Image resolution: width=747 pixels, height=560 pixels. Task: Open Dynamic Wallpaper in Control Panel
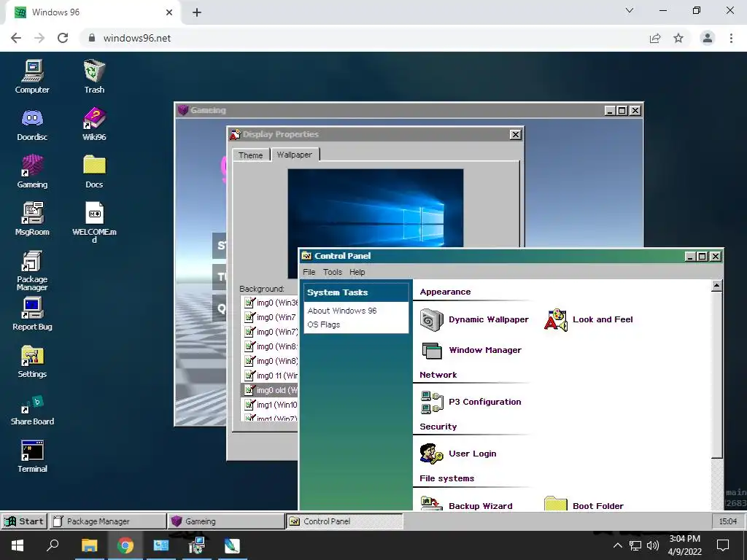(474, 319)
